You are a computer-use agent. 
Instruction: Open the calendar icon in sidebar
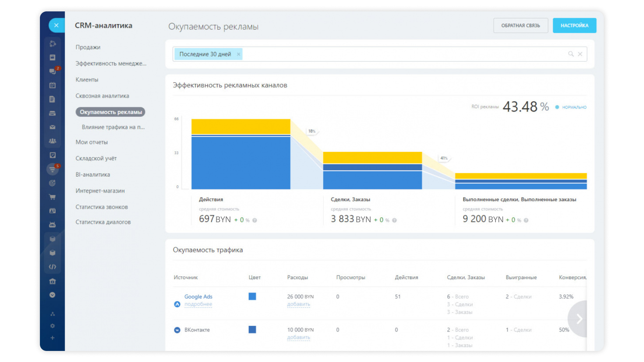[x=53, y=85]
